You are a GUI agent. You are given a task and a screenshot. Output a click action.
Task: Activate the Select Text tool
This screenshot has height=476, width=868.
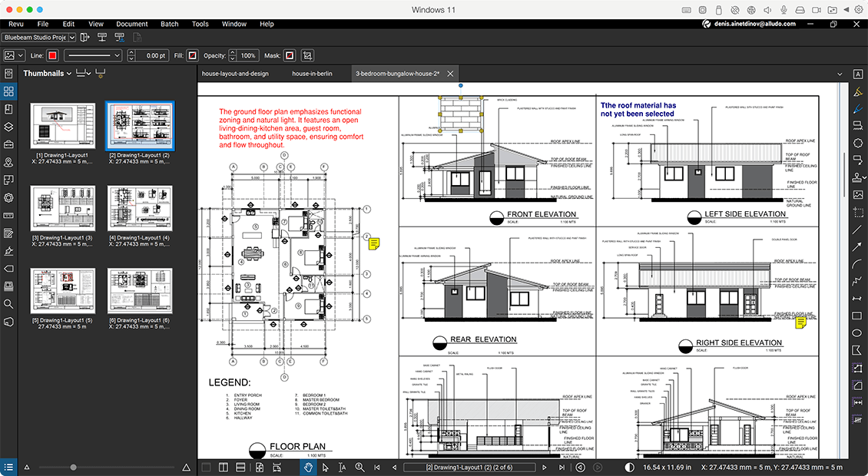342,467
